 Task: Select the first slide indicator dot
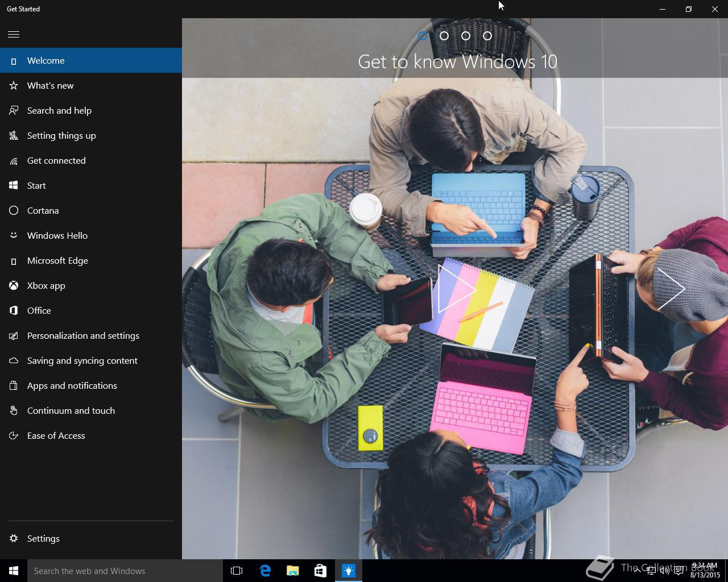pos(423,36)
